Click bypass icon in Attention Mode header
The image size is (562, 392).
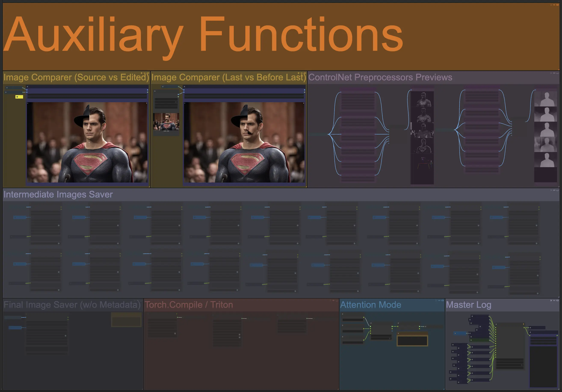point(439,301)
